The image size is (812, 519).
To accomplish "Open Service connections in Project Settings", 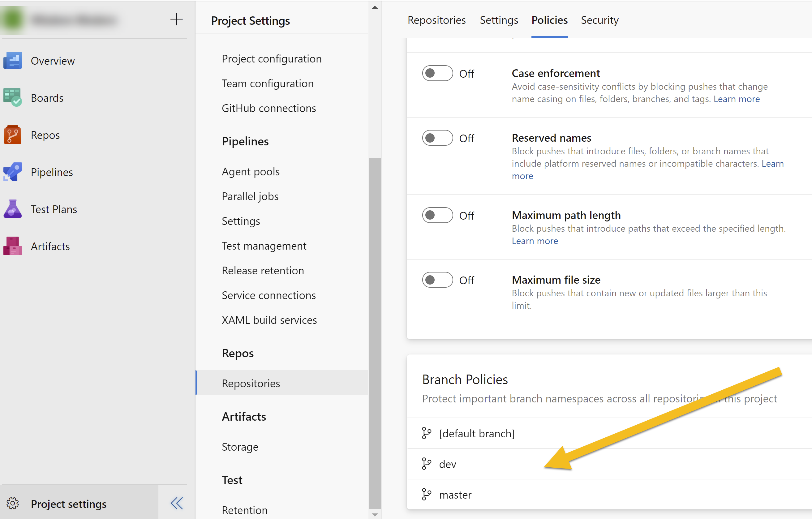I will pyautogui.click(x=269, y=295).
